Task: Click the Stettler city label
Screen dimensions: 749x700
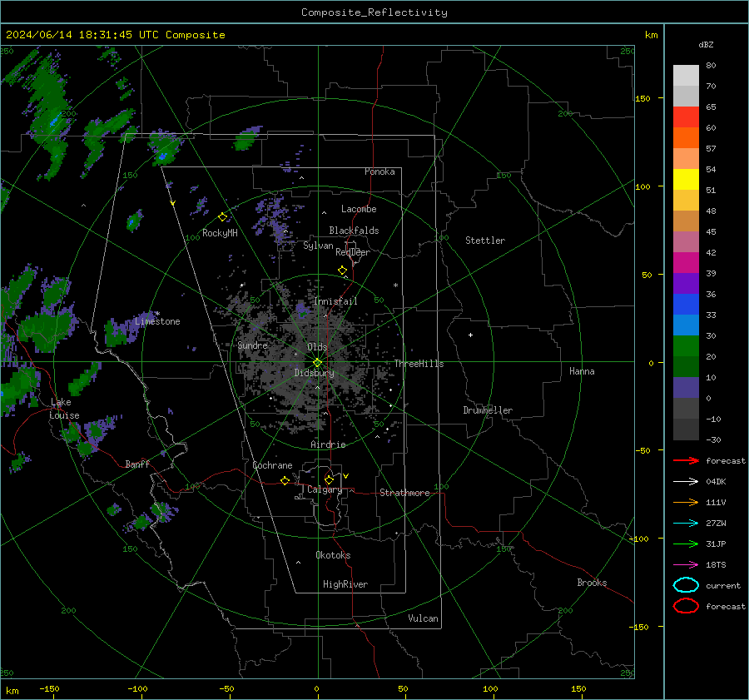Action: pos(485,241)
